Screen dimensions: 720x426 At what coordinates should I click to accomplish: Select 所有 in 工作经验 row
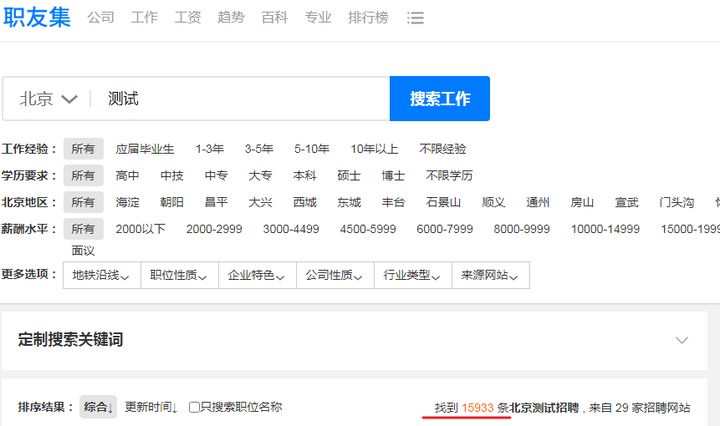(x=83, y=149)
